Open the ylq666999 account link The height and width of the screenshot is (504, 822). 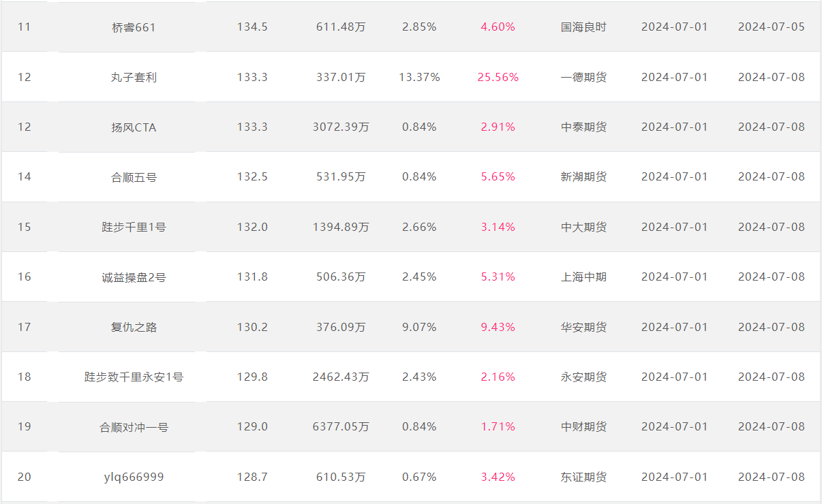134,477
